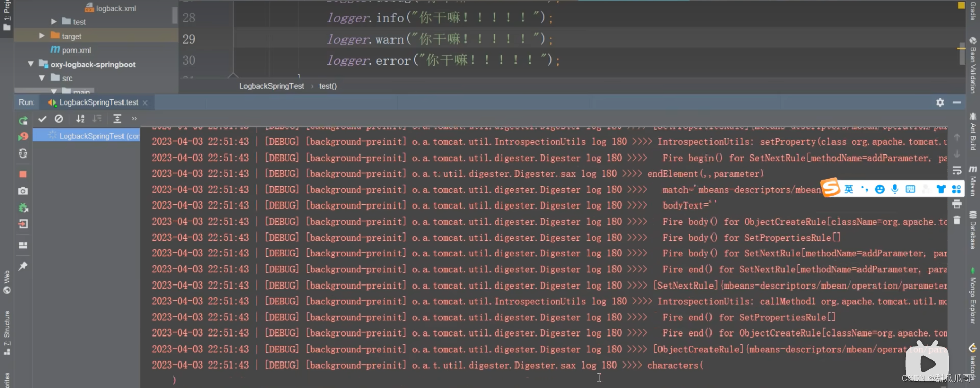Image resolution: width=980 pixels, height=388 pixels.
Task: Open the Maven side panel
Action: click(x=973, y=180)
